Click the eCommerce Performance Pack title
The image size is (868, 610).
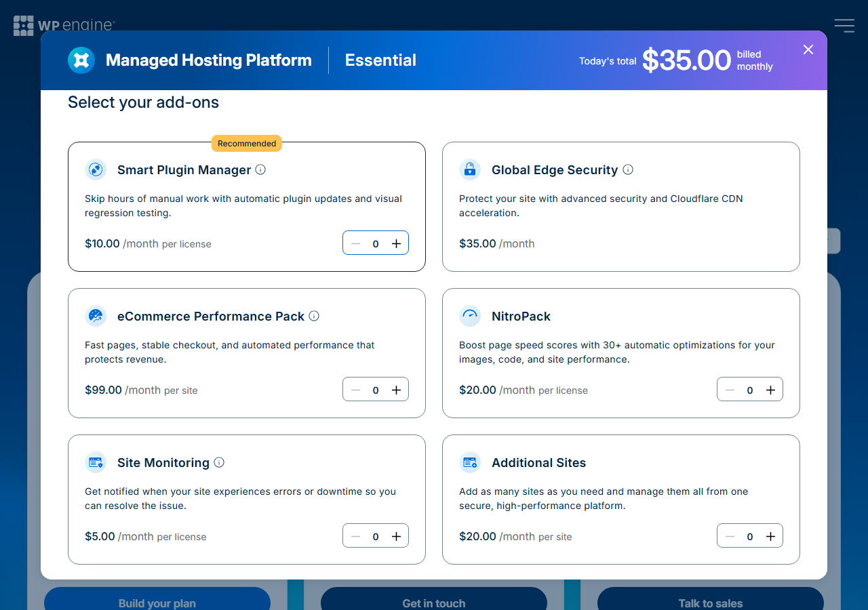(211, 316)
